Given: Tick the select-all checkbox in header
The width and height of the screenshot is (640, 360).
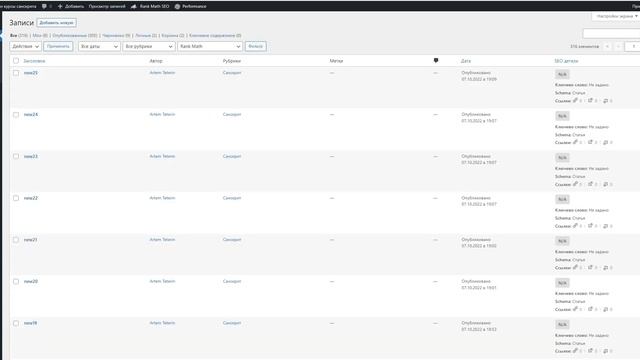Looking at the screenshot, I should [x=16, y=61].
